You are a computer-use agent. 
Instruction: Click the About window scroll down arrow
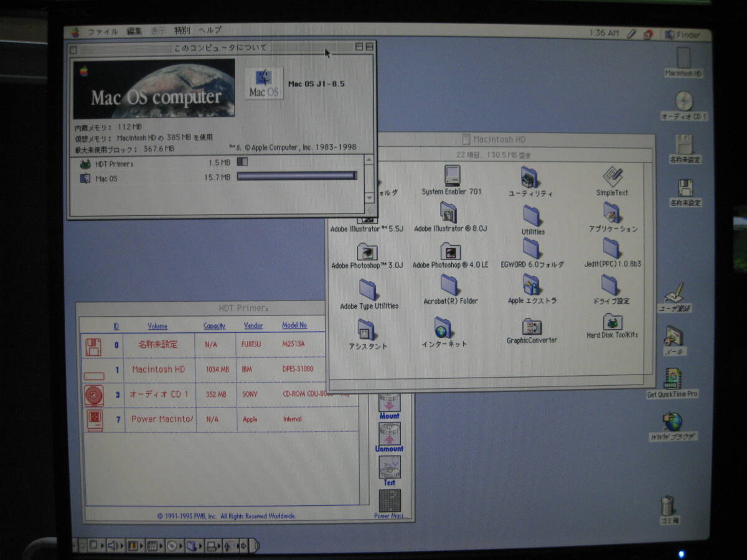tap(369, 197)
